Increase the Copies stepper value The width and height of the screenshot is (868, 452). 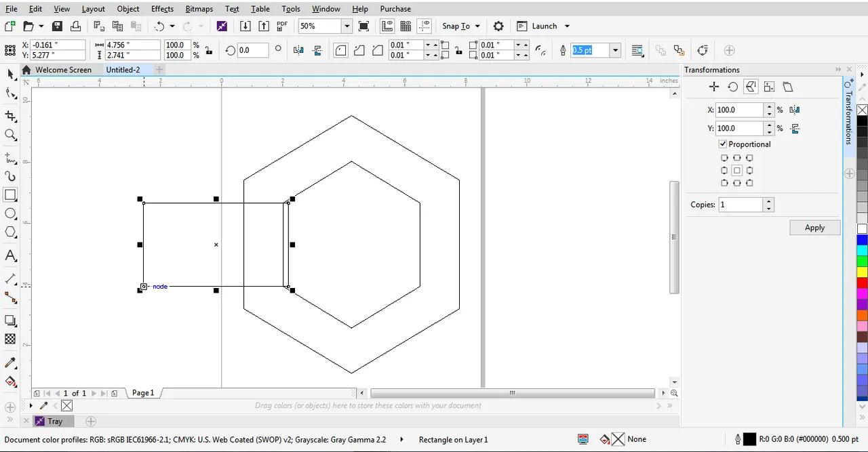pyautogui.click(x=768, y=201)
